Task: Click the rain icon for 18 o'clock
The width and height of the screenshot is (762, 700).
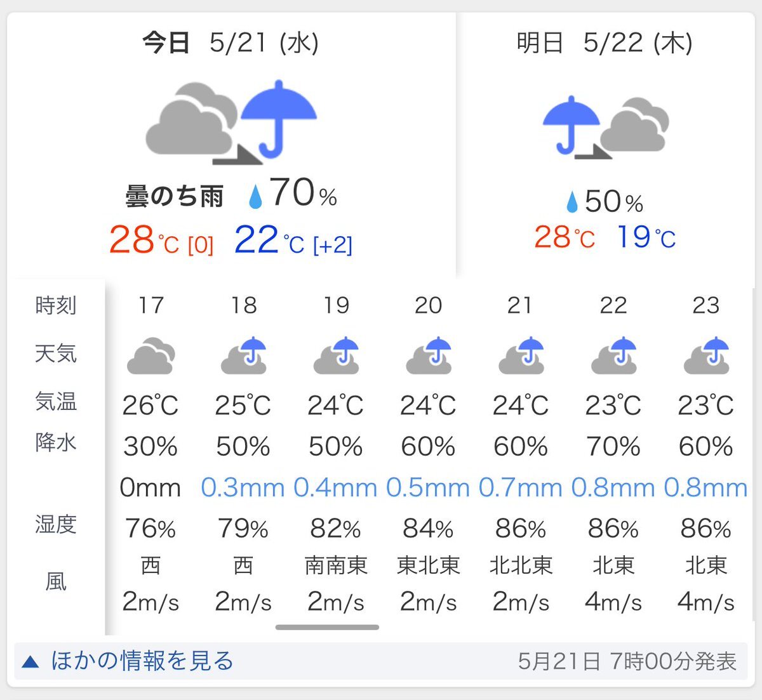Action: click(243, 355)
